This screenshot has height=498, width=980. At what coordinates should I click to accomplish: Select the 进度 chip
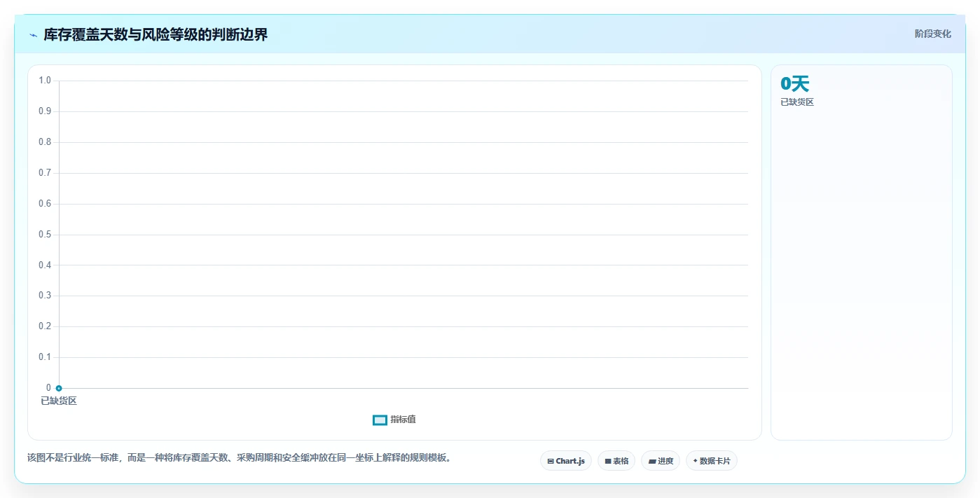pyautogui.click(x=661, y=461)
